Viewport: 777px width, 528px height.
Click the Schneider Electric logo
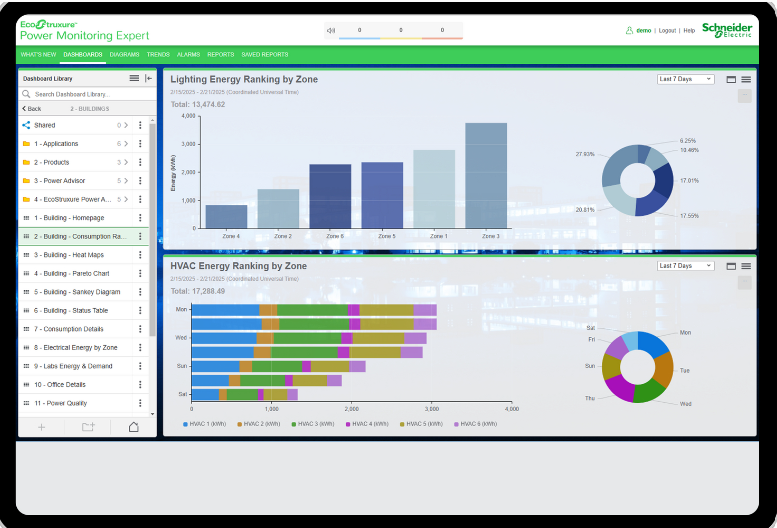pyautogui.click(x=727, y=30)
